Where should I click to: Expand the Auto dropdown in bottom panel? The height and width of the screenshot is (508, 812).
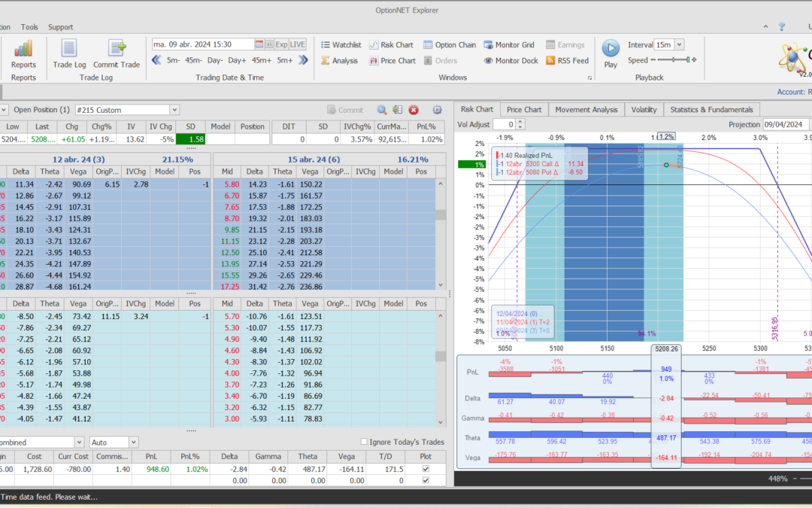pyautogui.click(x=133, y=443)
